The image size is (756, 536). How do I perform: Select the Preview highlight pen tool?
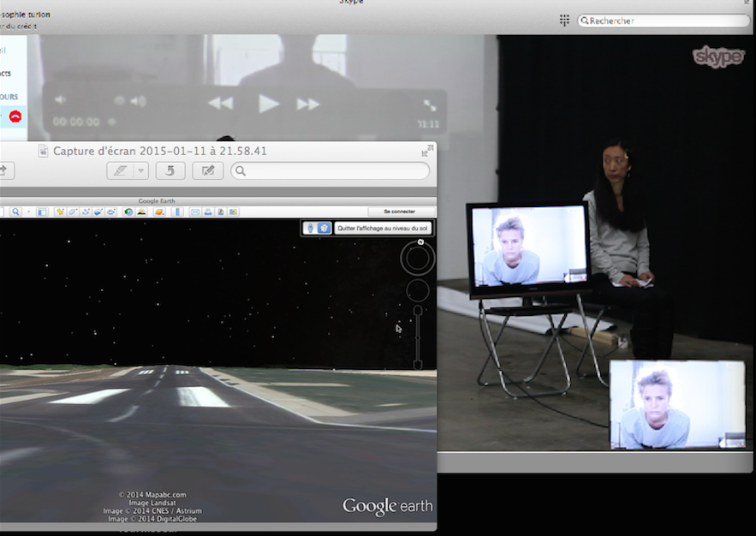click(120, 170)
